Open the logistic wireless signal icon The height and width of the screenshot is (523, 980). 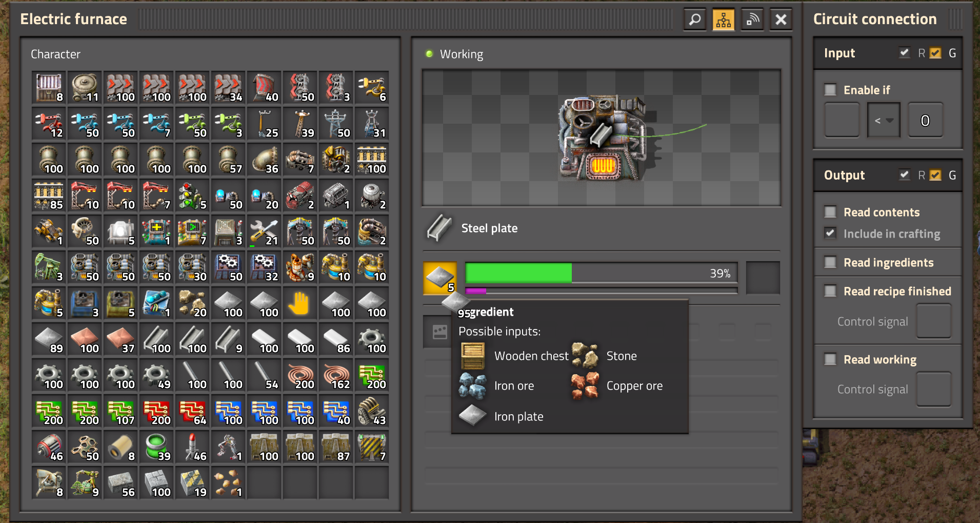752,20
